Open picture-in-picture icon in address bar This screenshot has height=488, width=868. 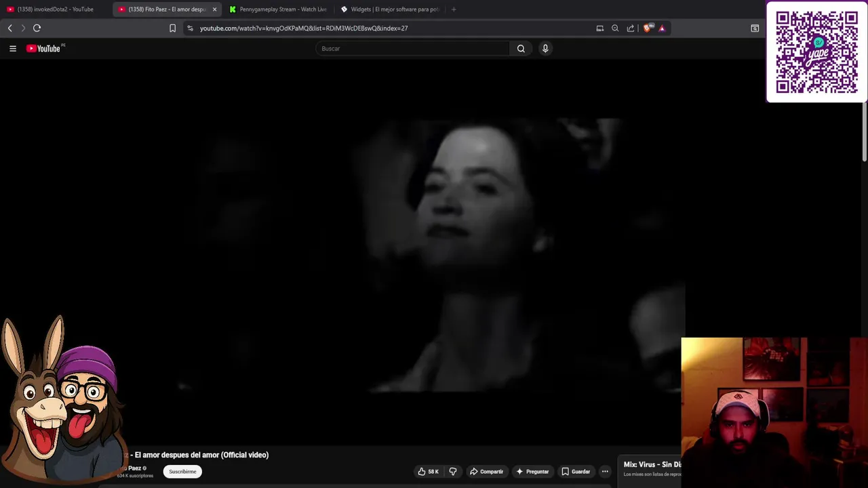pyautogui.click(x=599, y=28)
